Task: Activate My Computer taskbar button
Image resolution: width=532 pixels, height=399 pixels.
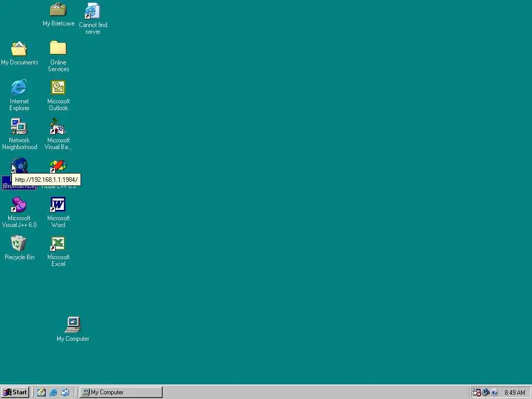Action: point(121,392)
